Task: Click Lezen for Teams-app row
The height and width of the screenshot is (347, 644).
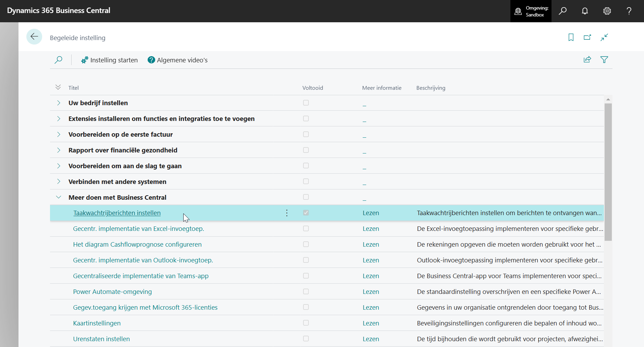Action: [371, 276]
